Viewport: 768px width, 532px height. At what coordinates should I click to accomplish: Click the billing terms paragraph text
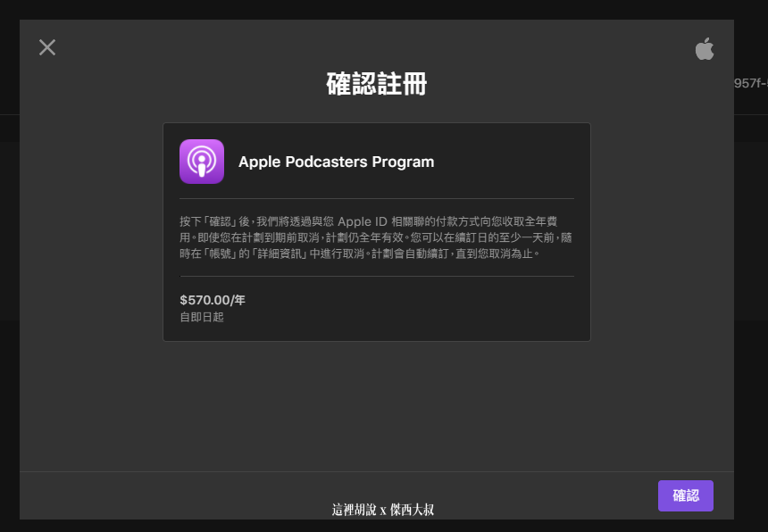(x=376, y=237)
